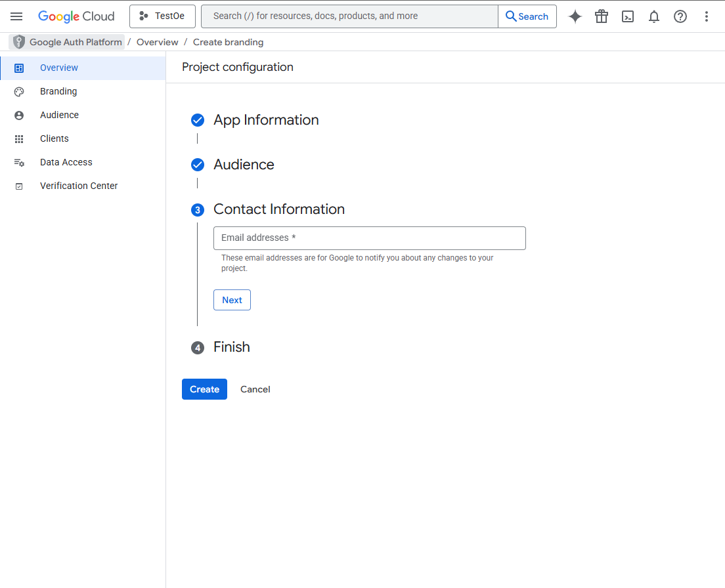Click App Information completed checkmark

[x=198, y=120]
